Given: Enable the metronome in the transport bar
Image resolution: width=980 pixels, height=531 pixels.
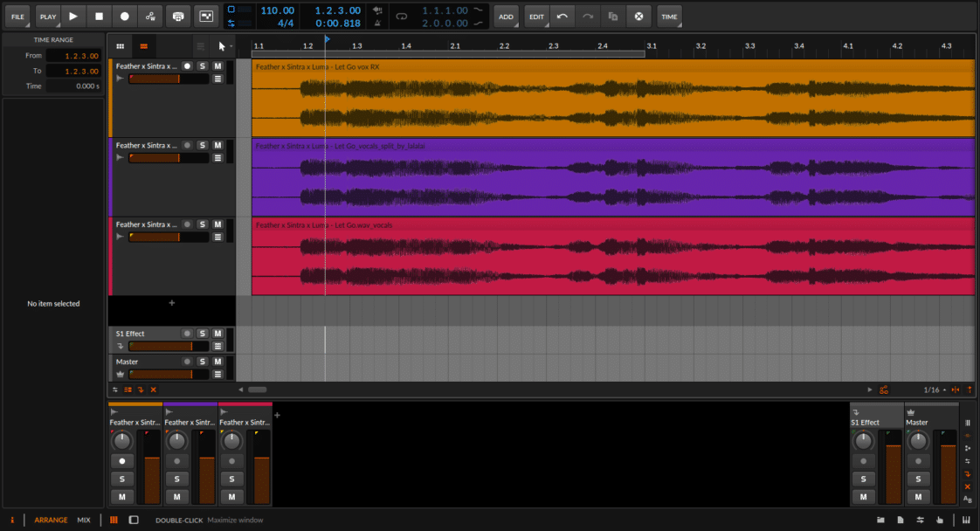Looking at the screenshot, I should click(x=377, y=23).
